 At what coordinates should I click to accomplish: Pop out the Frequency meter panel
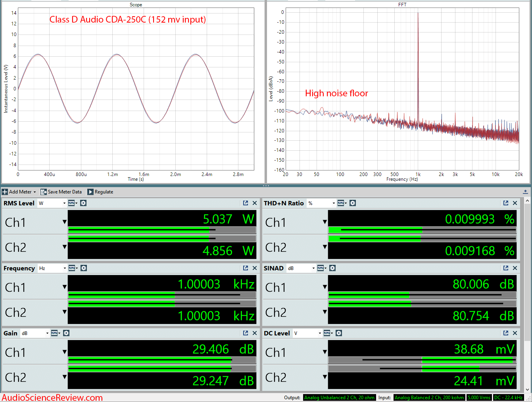tap(246, 268)
